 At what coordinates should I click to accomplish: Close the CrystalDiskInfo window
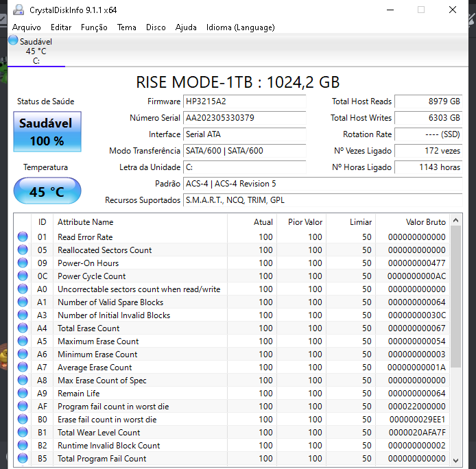(452, 10)
